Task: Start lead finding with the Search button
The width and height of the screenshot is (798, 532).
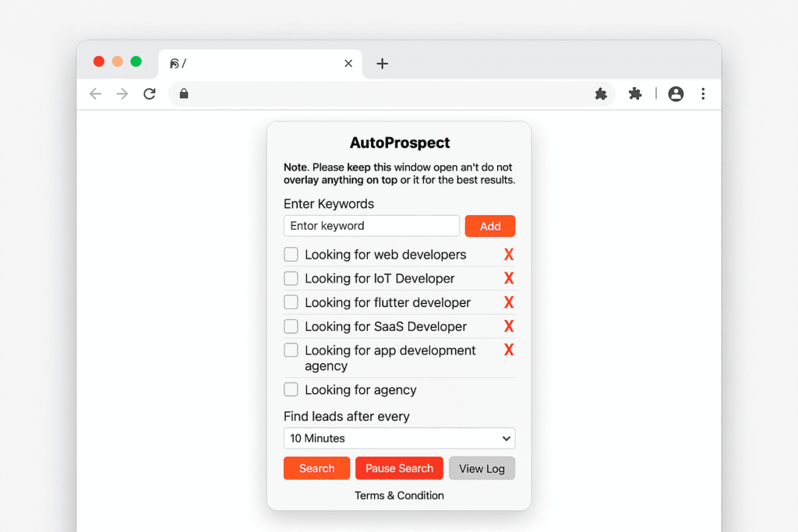Action: tap(316, 468)
